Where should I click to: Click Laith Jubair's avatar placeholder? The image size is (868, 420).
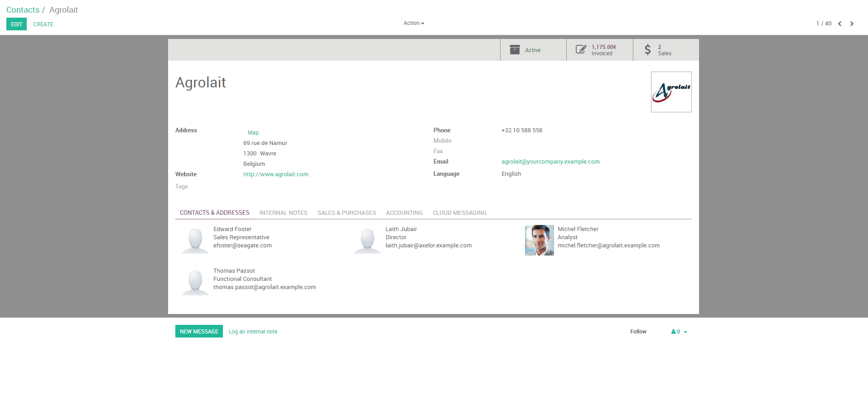367,240
